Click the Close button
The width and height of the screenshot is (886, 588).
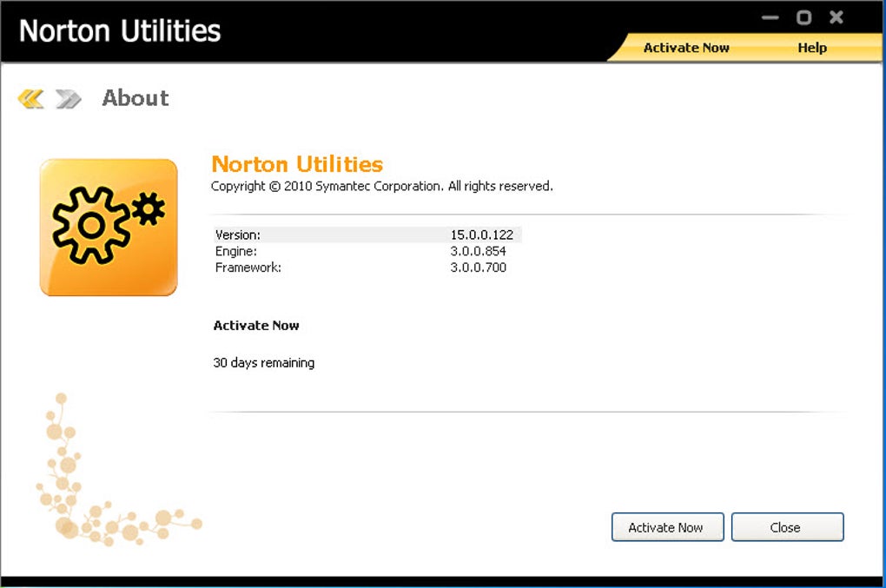click(x=787, y=527)
